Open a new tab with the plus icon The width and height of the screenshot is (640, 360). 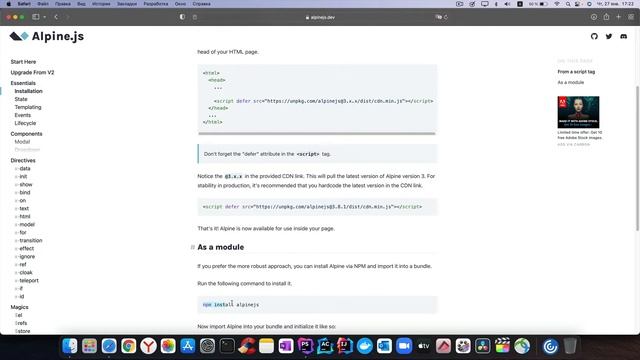(618, 17)
